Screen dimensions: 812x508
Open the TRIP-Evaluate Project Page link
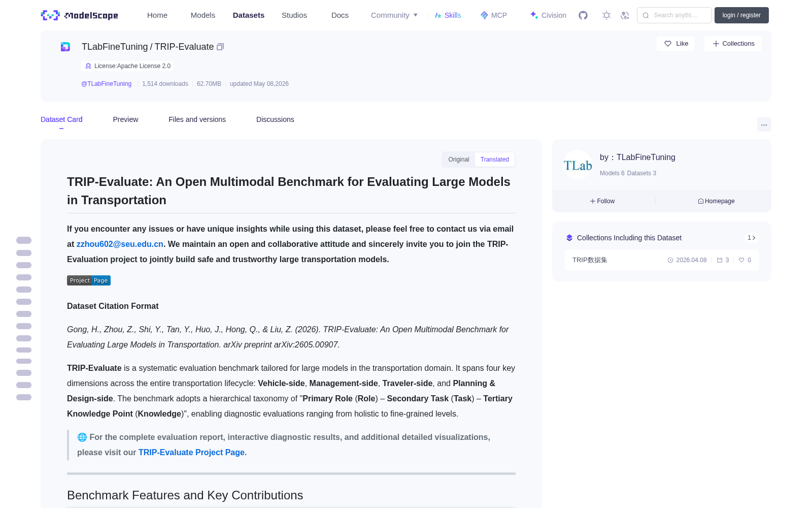(x=191, y=452)
